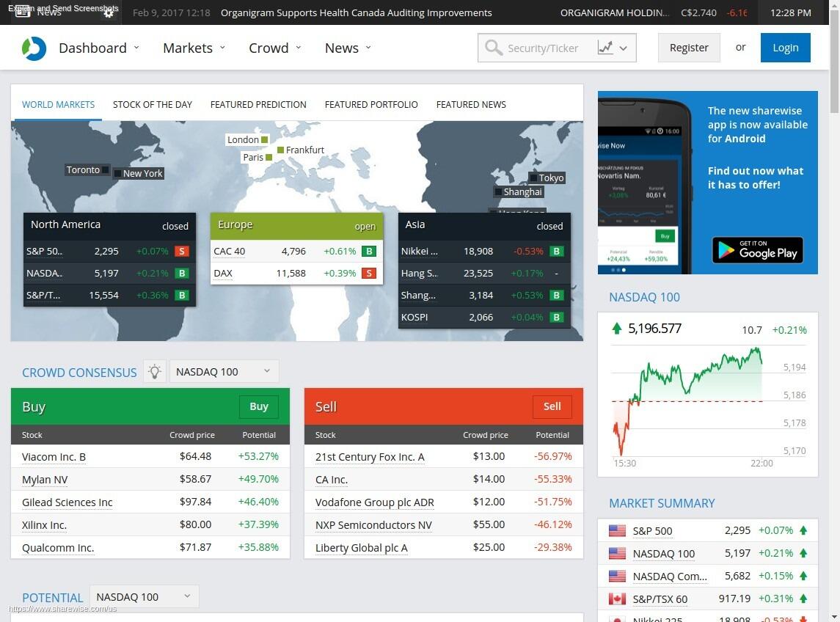This screenshot has width=840, height=622.
Task: Open the 21st Century Fox Inc. A link
Action: [370, 457]
